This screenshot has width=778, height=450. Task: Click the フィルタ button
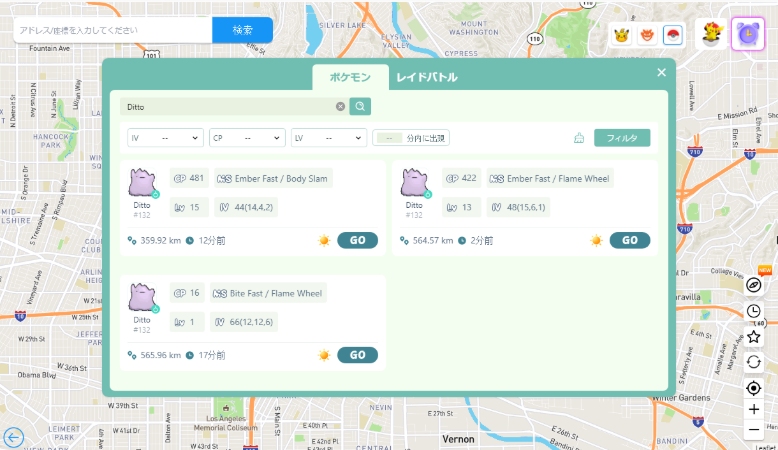pos(622,138)
